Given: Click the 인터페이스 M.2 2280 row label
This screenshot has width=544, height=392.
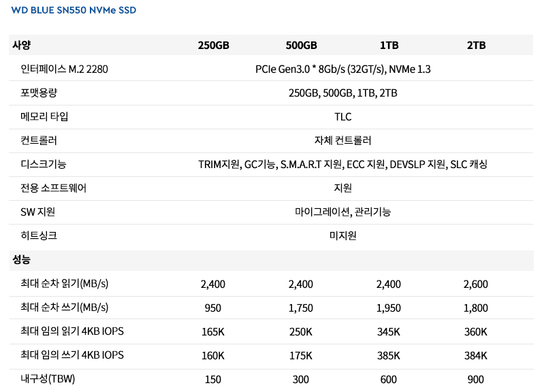Looking at the screenshot, I should click(64, 69).
